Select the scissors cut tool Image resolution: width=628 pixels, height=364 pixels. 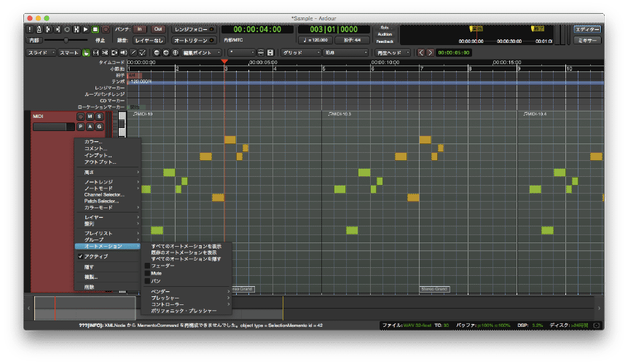105,53
